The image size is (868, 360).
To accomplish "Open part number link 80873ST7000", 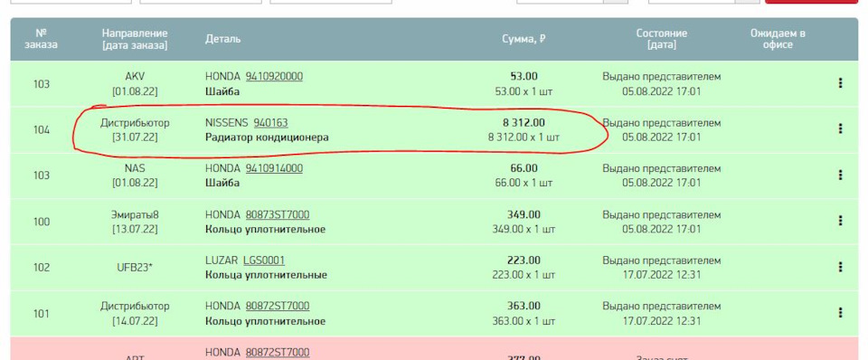I will [278, 214].
